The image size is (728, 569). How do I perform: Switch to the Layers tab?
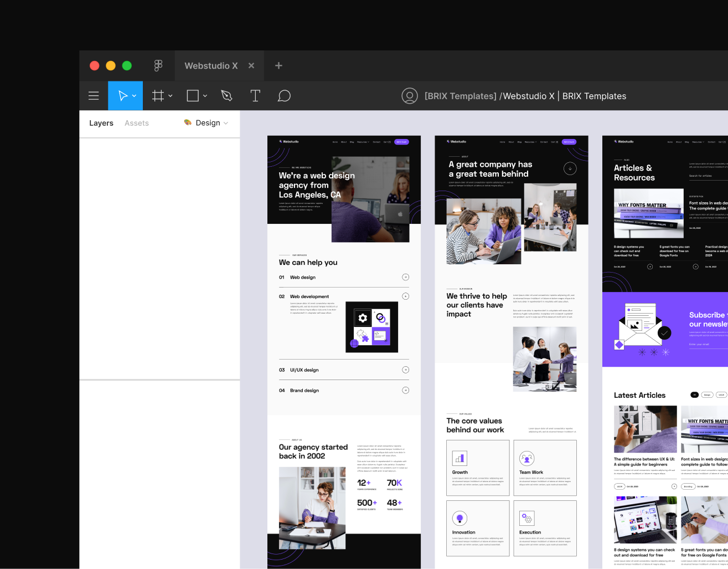coord(101,123)
